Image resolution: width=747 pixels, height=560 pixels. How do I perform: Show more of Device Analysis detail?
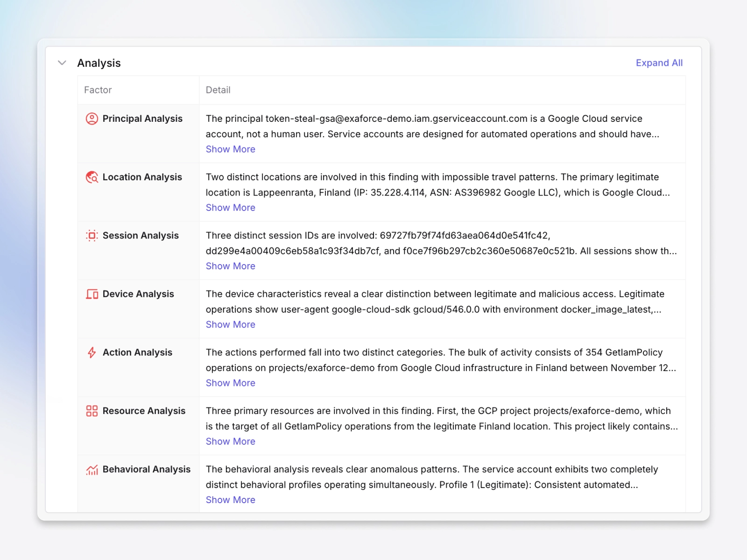(x=231, y=324)
